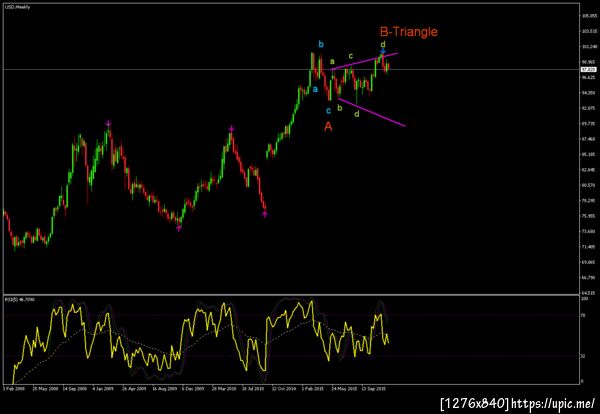The image size is (600, 414).
Task: Click blue down arrow marker at wave d
Action: point(383,52)
